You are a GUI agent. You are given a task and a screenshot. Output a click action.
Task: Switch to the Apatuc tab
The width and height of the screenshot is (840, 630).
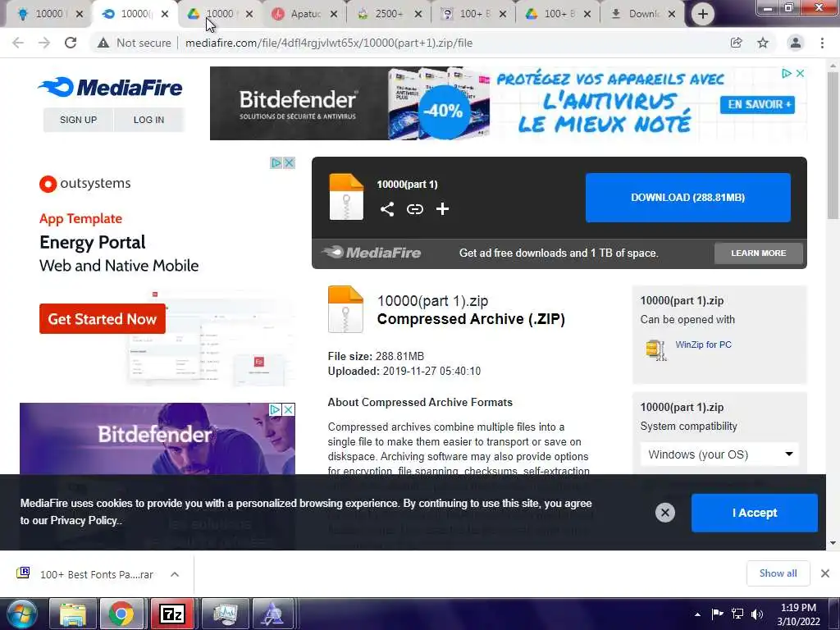[x=304, y=14]
